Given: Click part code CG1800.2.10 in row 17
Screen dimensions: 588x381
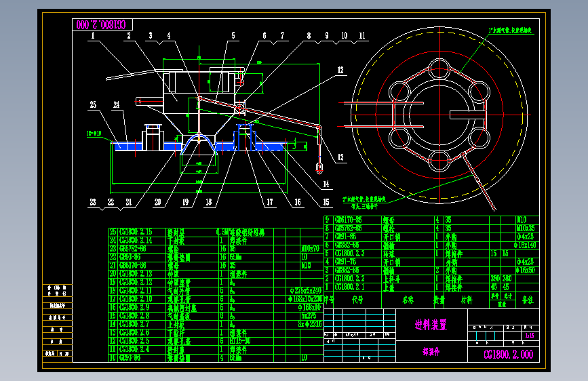Looking at the screenshot, I should point(136,299).
